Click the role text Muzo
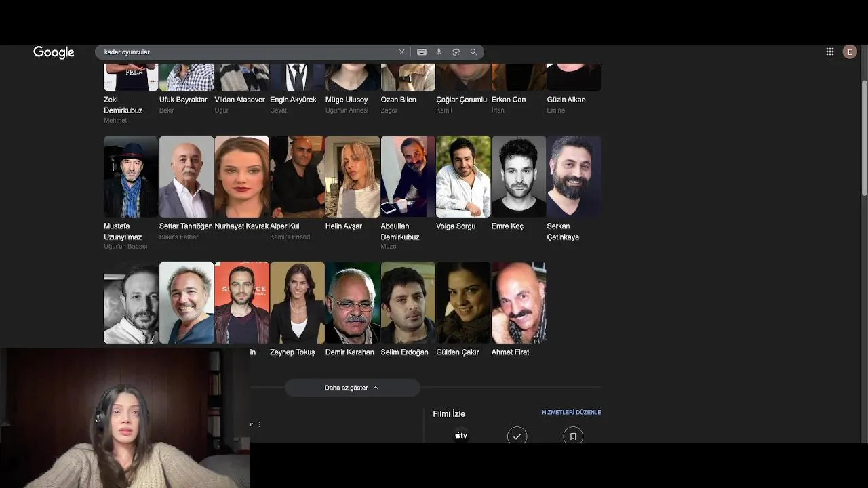The height and width of the screenshot is (488, 868). coord(389,247)
